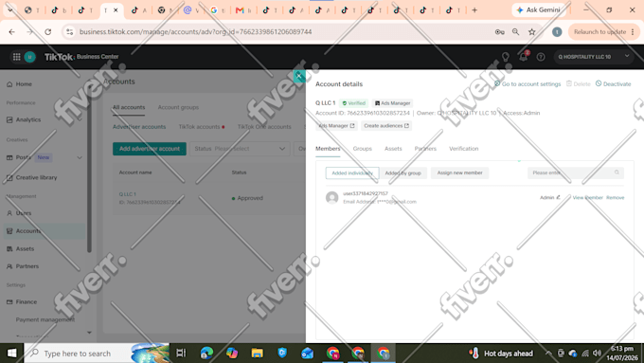Viewport: 644px width, 363px height.
Task: Open the notifications bell icon
Action: tap(523, 57)
